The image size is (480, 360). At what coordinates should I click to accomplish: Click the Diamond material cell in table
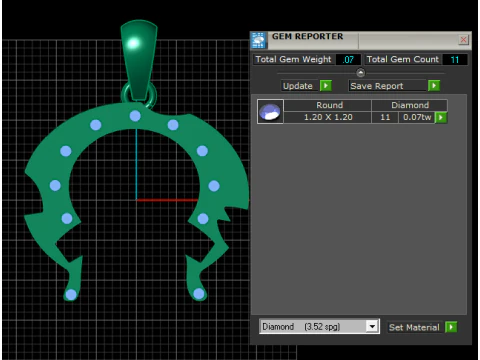[x=409, y=105]
